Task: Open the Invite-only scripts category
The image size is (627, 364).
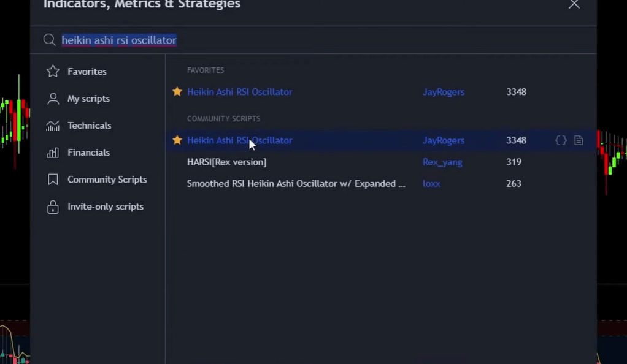Action: 106,207
